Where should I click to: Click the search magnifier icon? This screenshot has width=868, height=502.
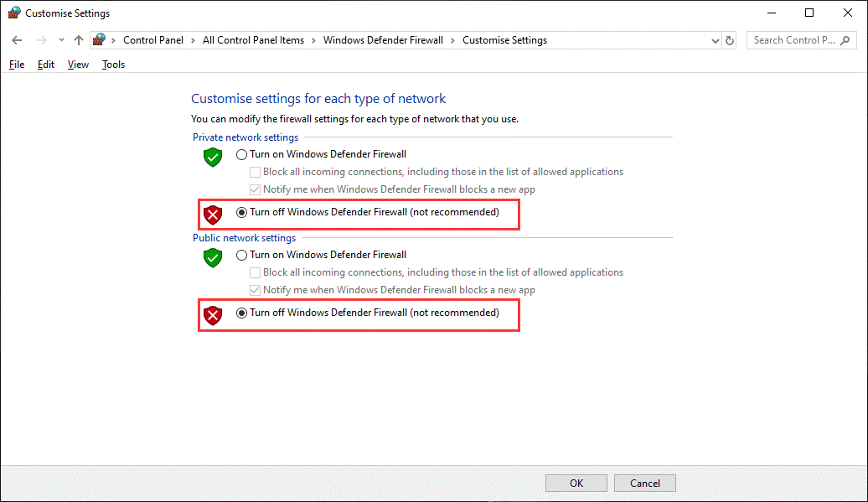coord(846,40)
